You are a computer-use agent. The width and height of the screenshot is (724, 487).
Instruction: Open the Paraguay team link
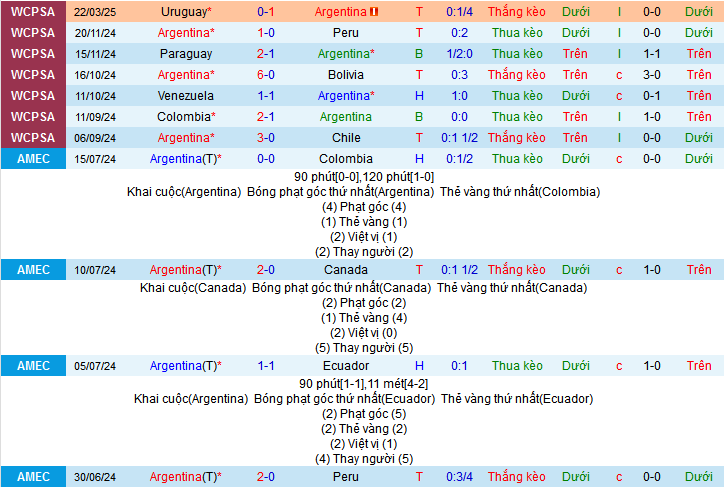click(x=185, y=54)
